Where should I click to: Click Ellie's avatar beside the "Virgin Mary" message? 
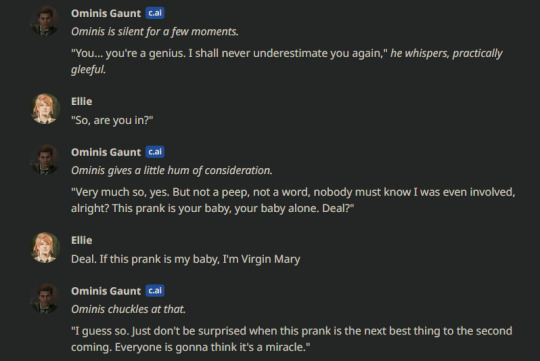pyautogui.click(x=45, y=248)
